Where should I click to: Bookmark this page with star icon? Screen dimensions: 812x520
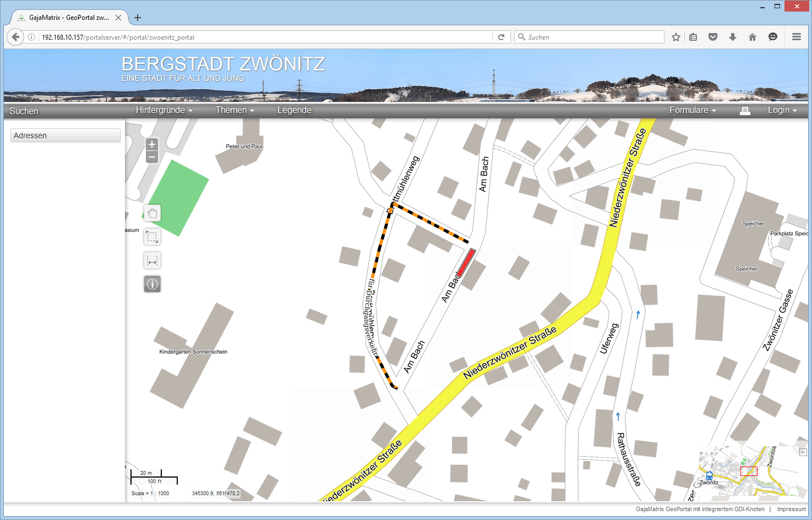click(x=676, y=37)
